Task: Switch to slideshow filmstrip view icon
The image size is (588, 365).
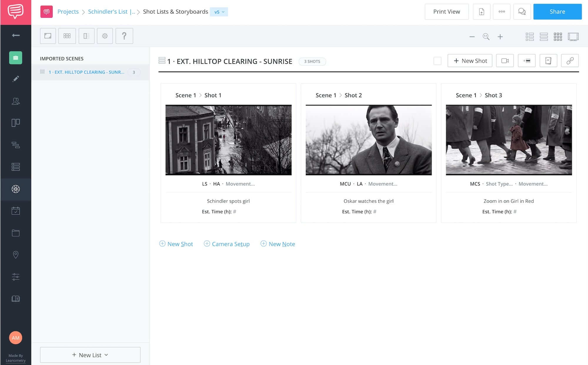Action: tap(573, 37)
